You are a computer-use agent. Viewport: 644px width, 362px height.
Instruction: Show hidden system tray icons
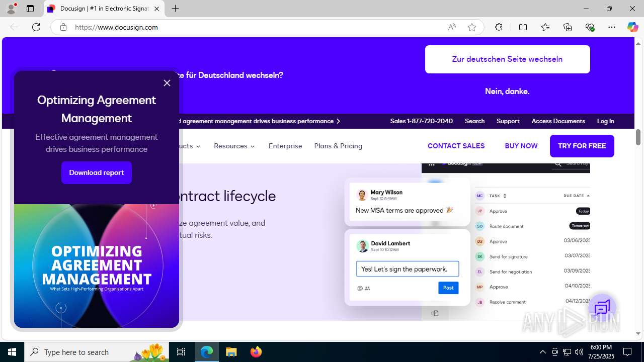[x=542, y=352]
